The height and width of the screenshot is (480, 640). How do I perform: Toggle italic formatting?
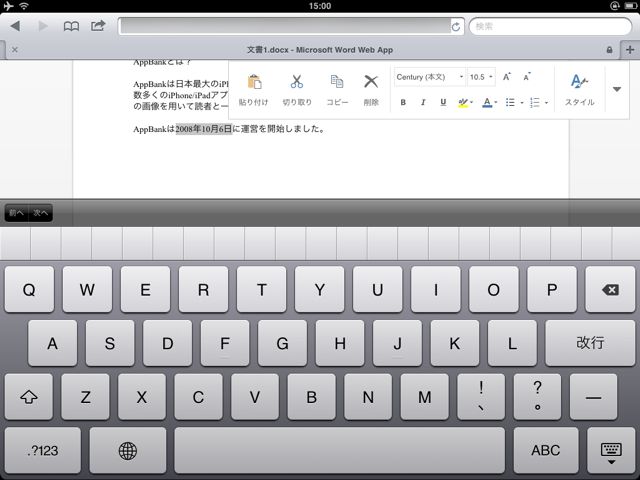[423, 102]
